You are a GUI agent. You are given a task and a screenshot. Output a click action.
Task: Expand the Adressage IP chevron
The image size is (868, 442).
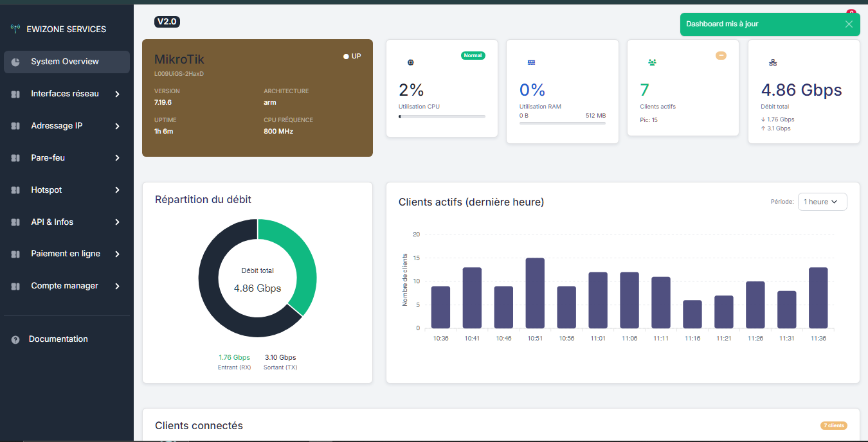(x=117, y=126)
